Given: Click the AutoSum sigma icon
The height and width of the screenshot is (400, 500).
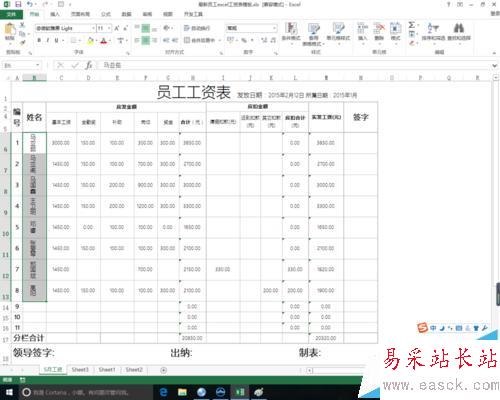Looking at the screenshot, I should (x=412, y=25).
